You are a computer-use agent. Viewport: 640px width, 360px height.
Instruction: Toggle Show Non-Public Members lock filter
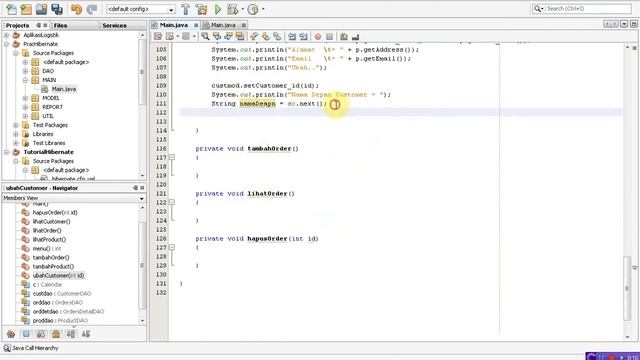(x=56, y=334)
